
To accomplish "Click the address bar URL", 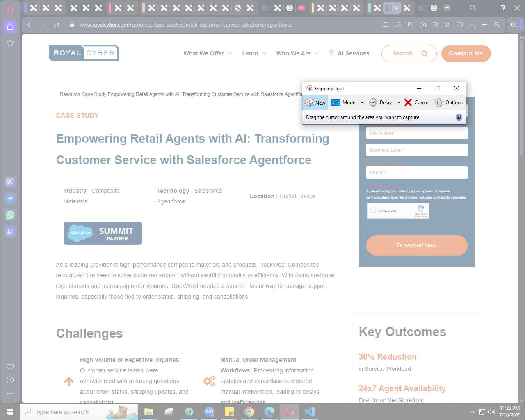I will (x=186, y=25).
